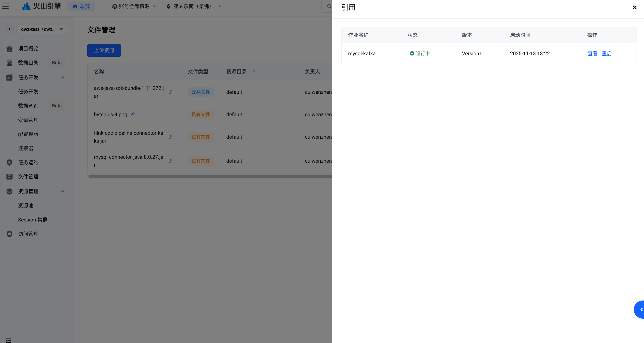Screen dimensions: 644x343
Task: Open 文件管理 in the sidebar
Action: coord(28,177)
